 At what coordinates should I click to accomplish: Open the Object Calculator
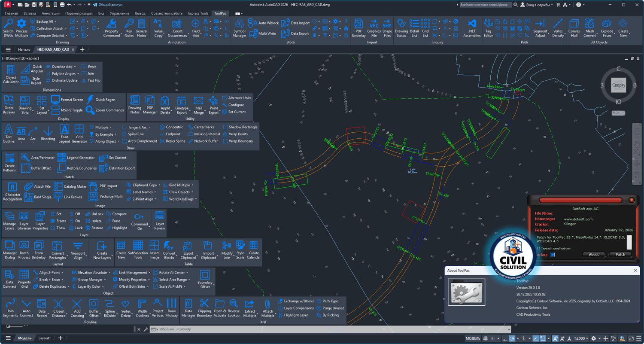[11, 74]
